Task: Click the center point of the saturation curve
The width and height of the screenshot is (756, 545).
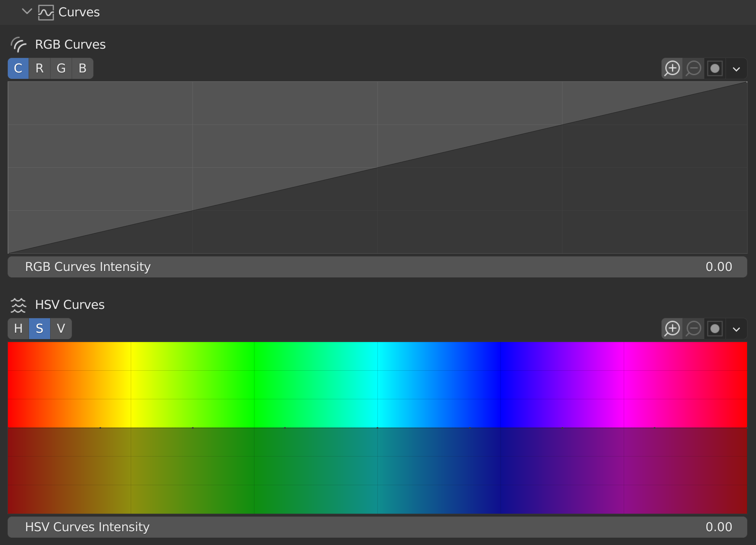Action: coord(377,428)
